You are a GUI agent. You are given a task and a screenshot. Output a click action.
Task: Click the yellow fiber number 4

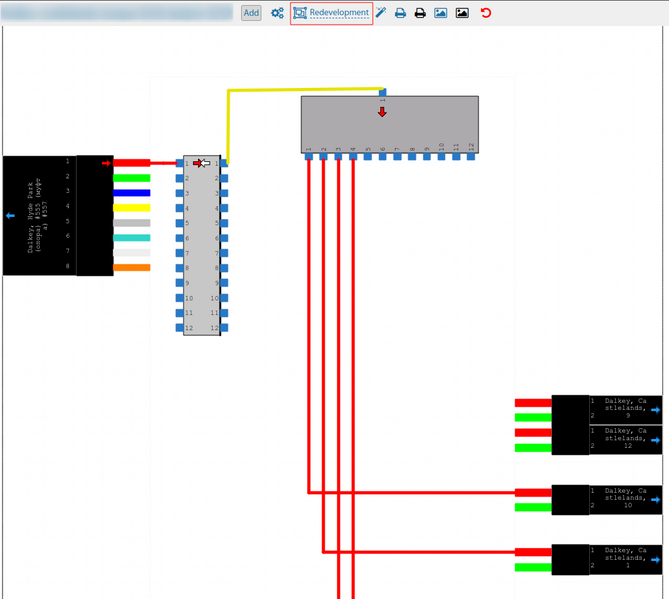click(x=131, y=208)
